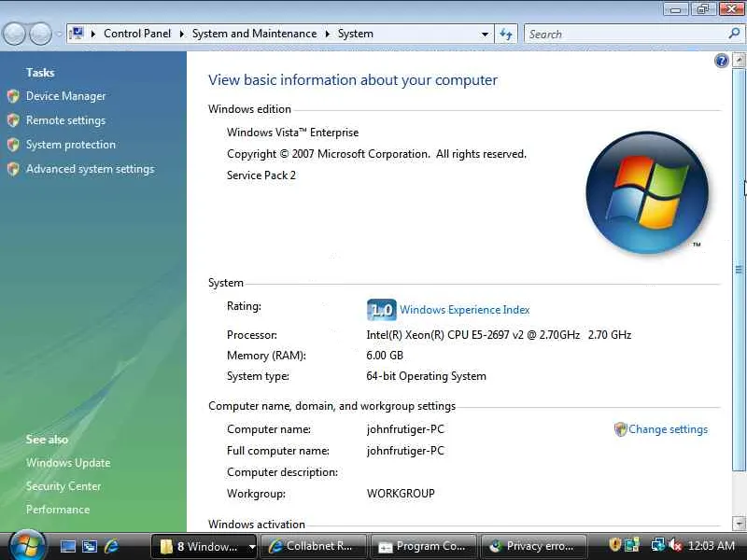Open the Windows Start orb
This screenshot has width=747, height=560.
[27, 546]
